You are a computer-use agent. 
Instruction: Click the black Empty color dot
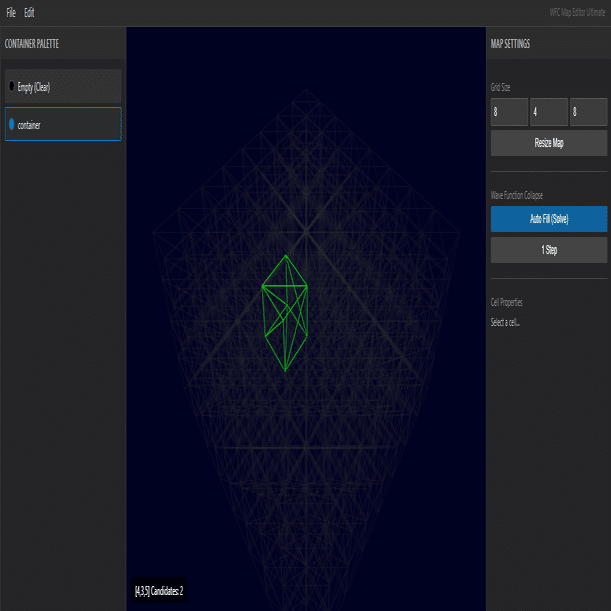[x=12, y=86]
